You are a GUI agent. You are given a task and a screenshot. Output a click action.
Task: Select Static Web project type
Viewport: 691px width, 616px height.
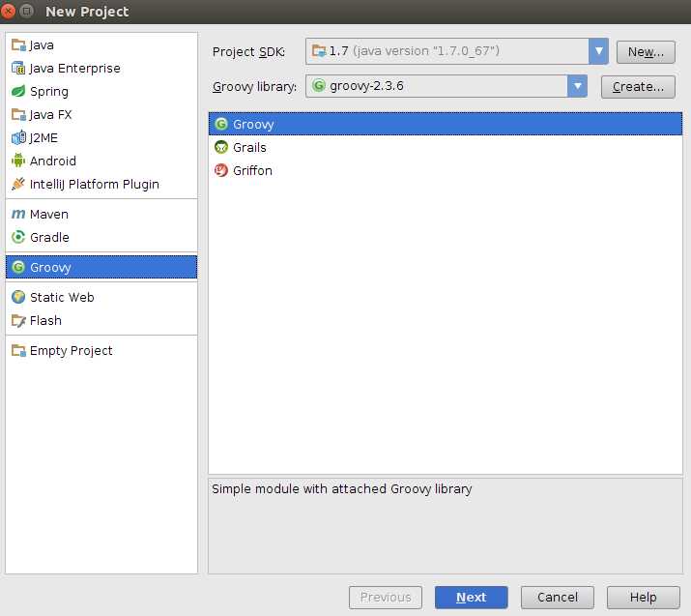101,297
